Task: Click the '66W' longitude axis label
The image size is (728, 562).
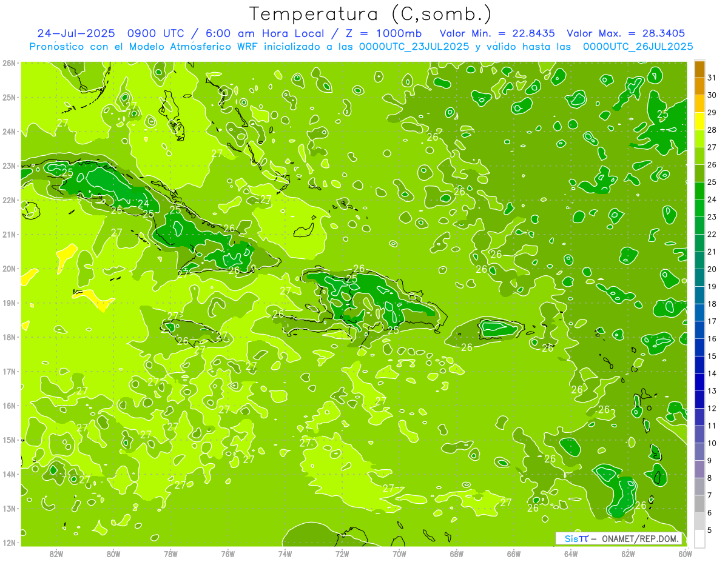Action: point(514,554)
